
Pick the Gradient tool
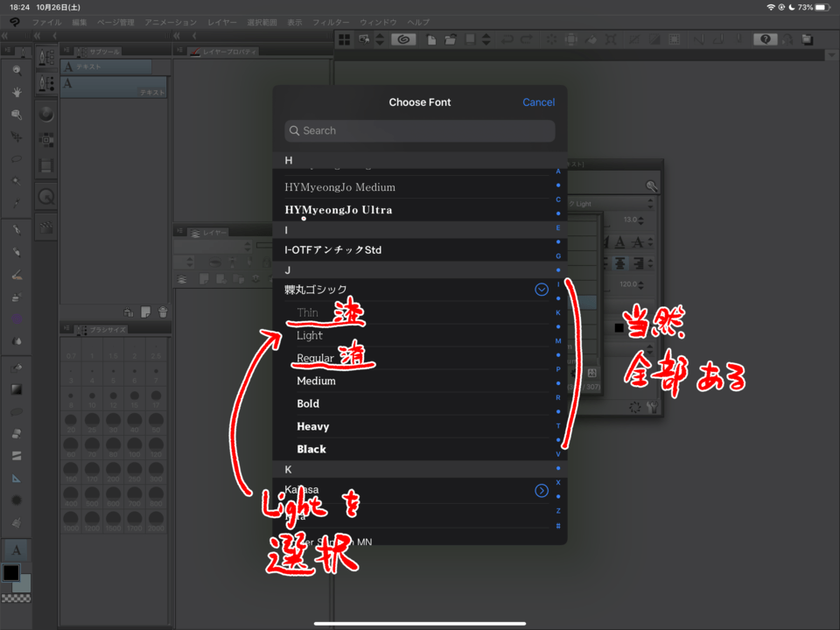click(17, 389)
